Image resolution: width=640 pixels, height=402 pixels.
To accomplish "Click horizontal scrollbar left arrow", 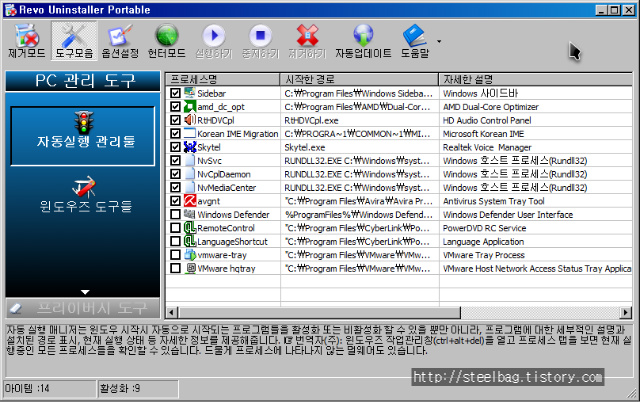I will [171, 313].
